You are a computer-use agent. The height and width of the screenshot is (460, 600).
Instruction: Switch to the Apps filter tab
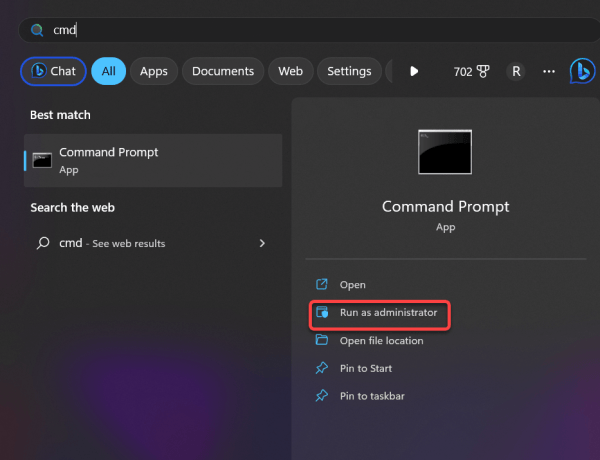click(154, 71)
